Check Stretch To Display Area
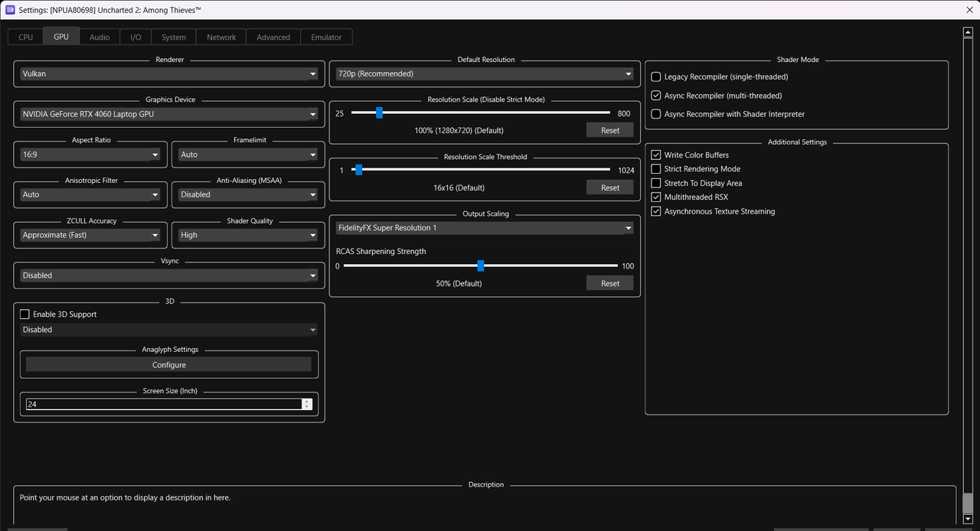 [655, 183]
